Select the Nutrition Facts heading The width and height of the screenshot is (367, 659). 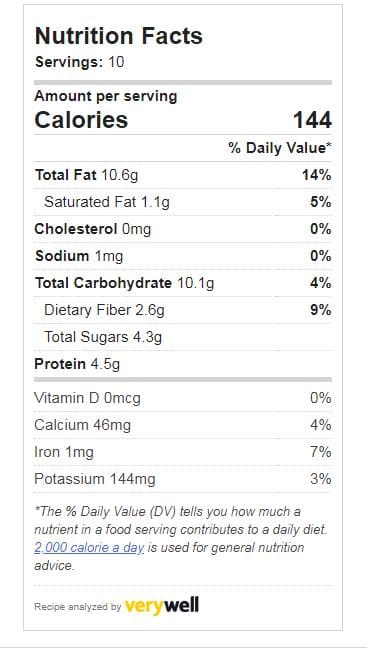click(119, 36)
